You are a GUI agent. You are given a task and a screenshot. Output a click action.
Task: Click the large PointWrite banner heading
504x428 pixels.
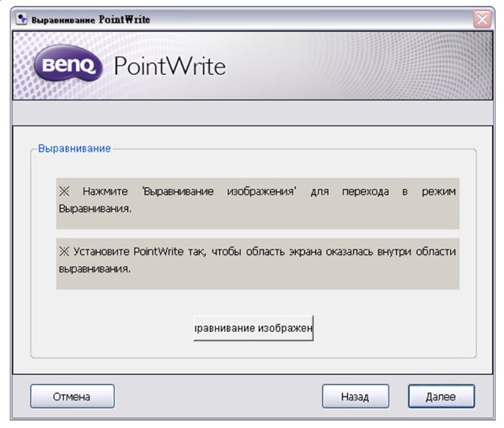coord(169,67)
